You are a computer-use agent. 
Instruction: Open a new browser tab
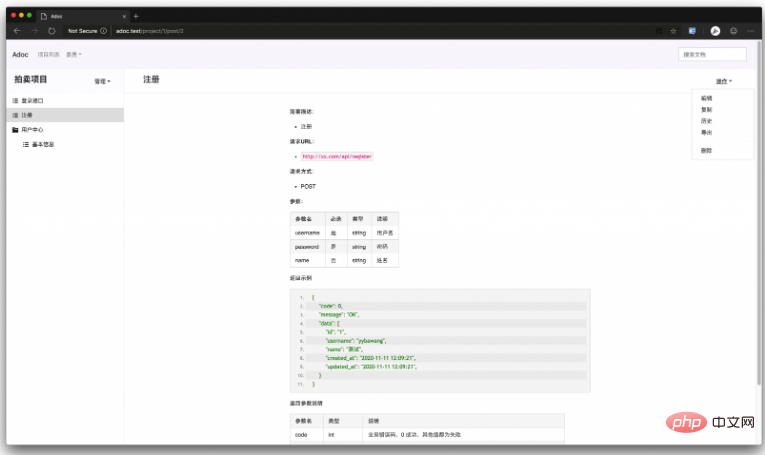click(x=136, y=16)
